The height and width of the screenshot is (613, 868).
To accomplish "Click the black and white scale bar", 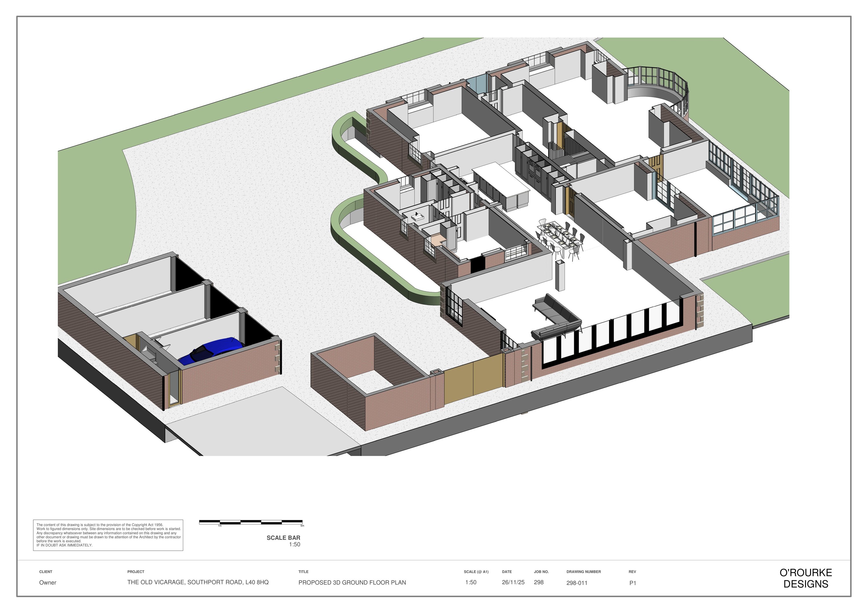I will coord(251,522).
